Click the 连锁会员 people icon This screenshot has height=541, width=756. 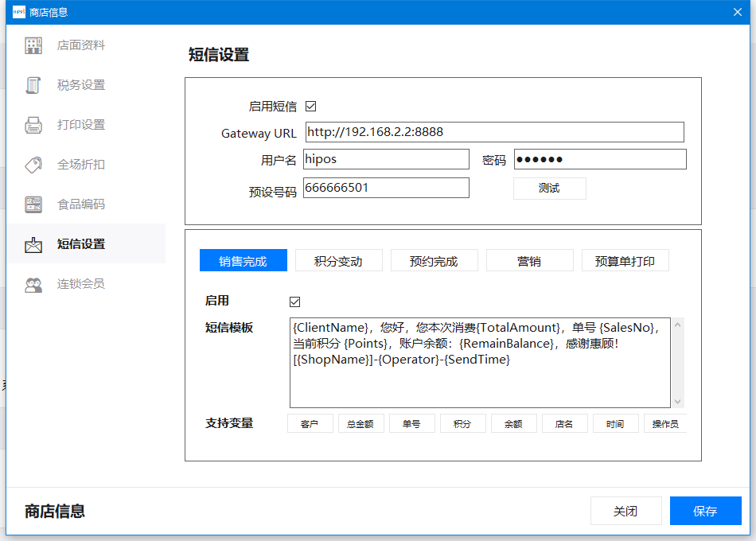click(x=33, y=285)
